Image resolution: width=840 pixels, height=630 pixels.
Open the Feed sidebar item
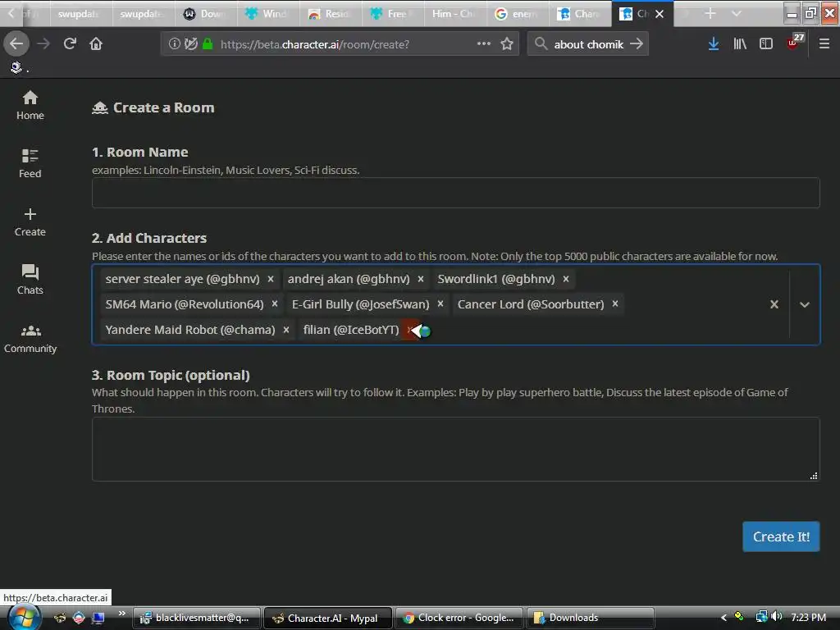30,163
